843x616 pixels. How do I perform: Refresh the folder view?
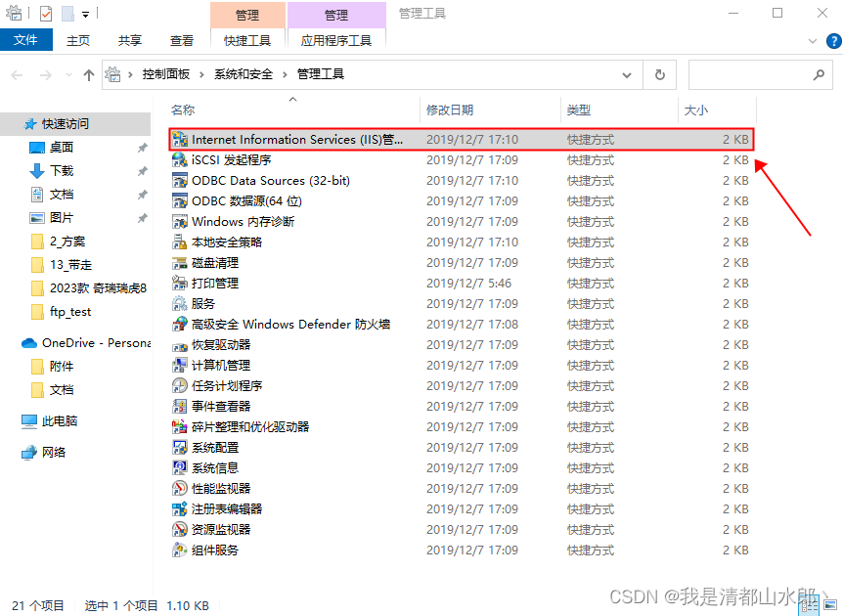[x=660, y=74]
